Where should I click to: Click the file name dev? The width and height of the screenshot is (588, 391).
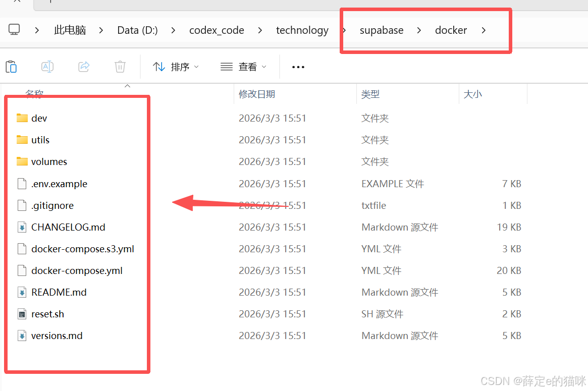(x=39, y=119)
